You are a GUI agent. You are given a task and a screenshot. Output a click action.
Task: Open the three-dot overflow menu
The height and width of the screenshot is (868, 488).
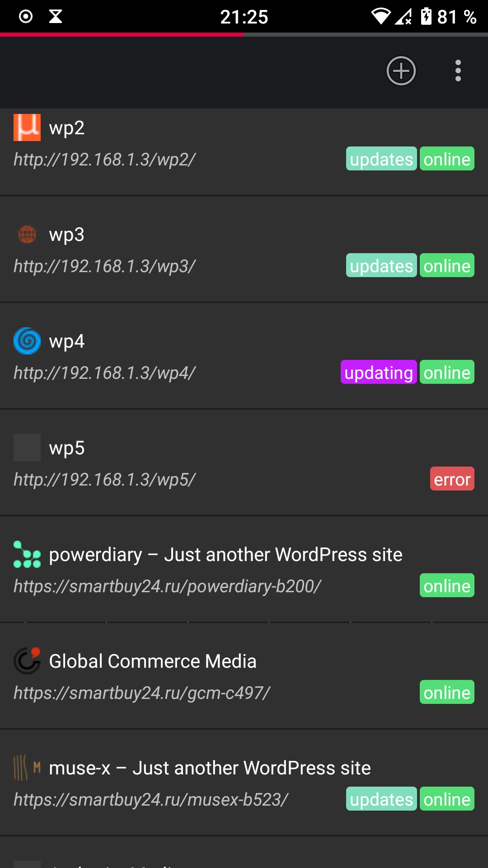coord(458,71)
